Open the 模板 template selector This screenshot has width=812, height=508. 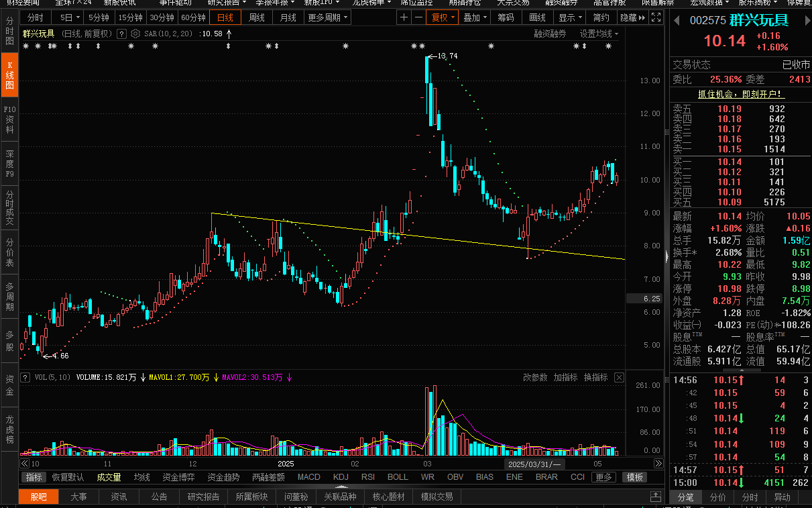pyautogui.click(x=635, y=477)
